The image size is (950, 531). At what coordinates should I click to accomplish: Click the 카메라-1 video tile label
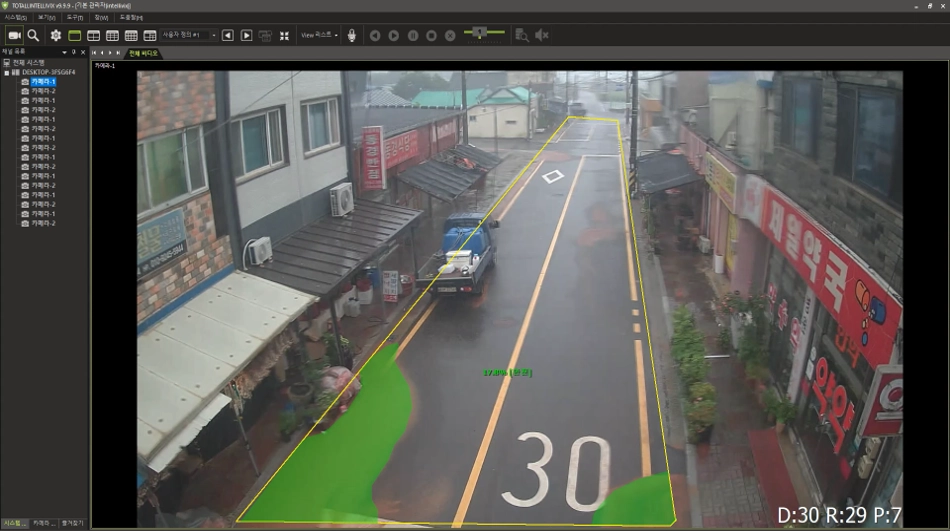pos(105,65)
